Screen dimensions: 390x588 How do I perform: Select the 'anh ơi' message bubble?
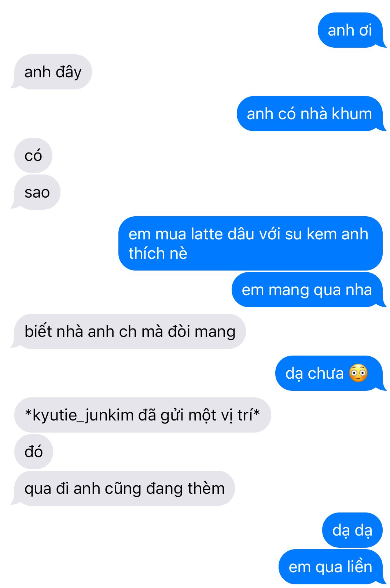click(x=350, y=30)
